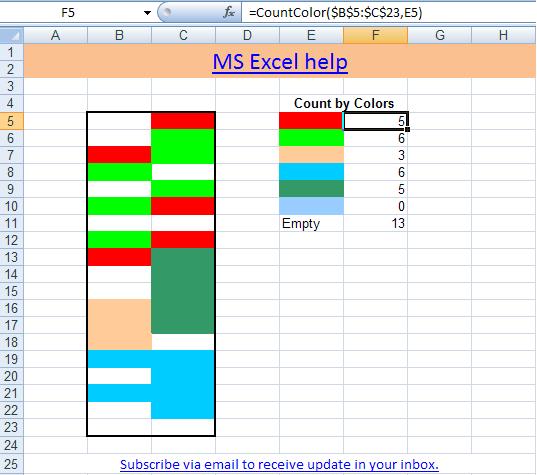Screen dimensions: 537x475
Task: Select row 23 header
Action: (x=12, y=427)
